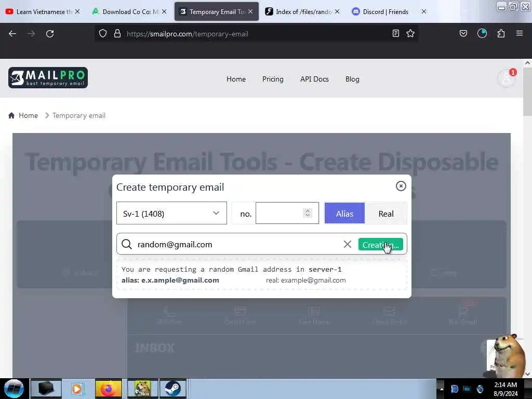Open the media player taskbar icon
The width and height of the screenshot is (532, 399).
(x=77, y=389)
